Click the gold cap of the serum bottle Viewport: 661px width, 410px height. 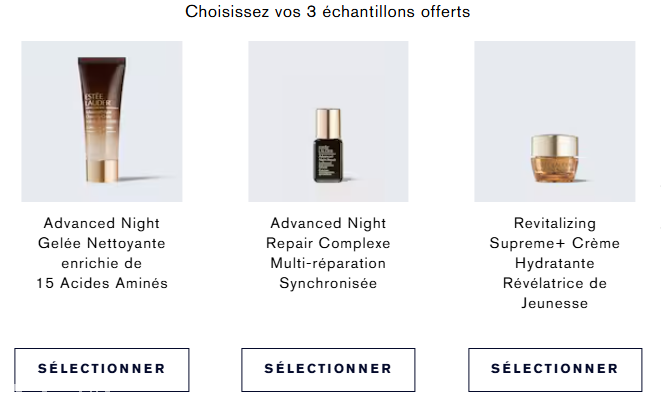pos(327,122)
